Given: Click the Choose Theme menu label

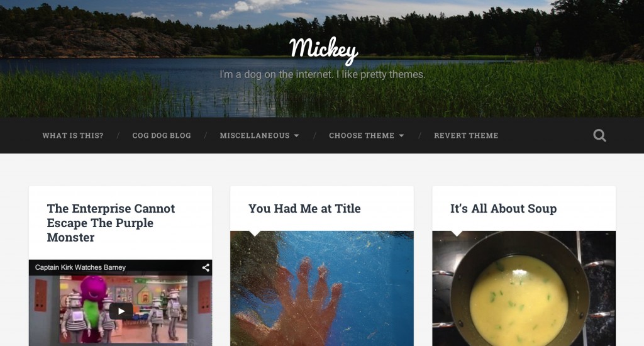Looking at the screenshot, I should pyautogui.click(x=362, y=135).
